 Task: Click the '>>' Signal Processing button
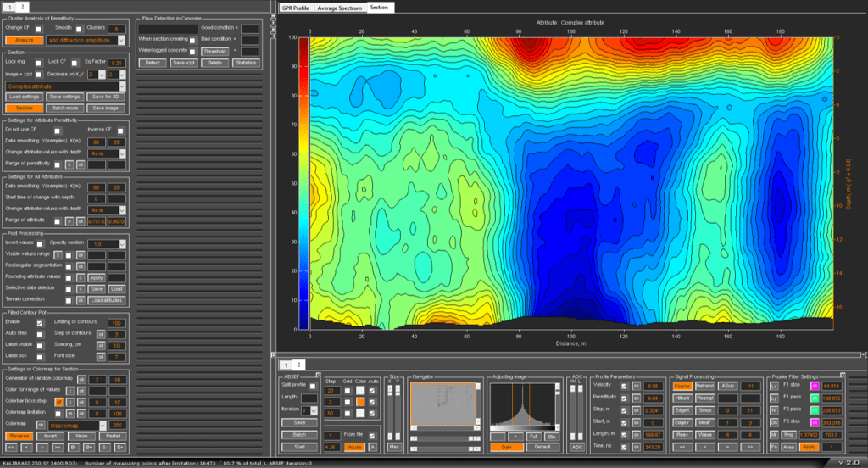748,445
